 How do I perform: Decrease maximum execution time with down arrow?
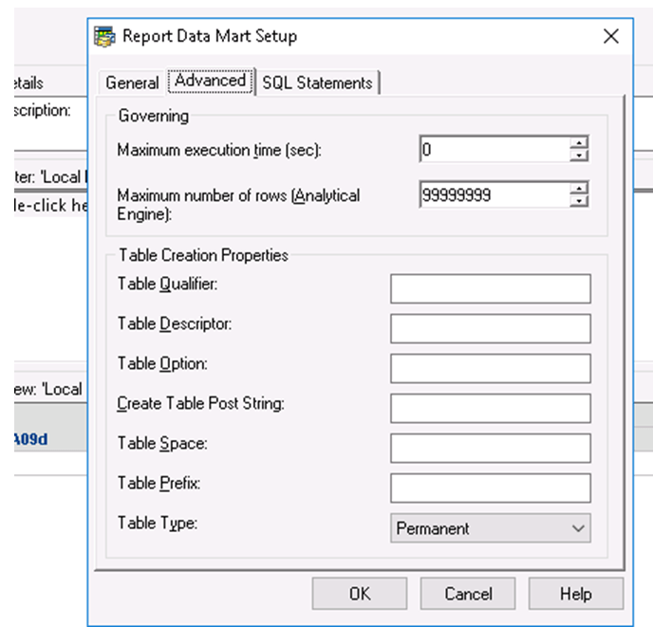click(x=579, y=156)
